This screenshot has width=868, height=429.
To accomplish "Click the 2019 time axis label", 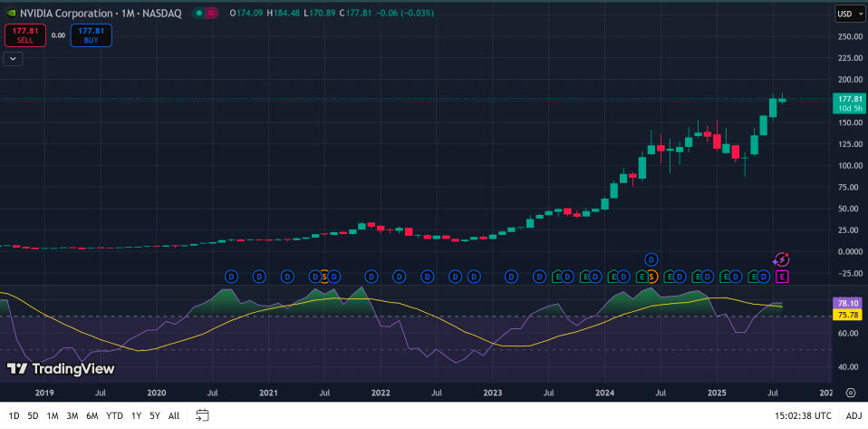I will click(44, 393).
